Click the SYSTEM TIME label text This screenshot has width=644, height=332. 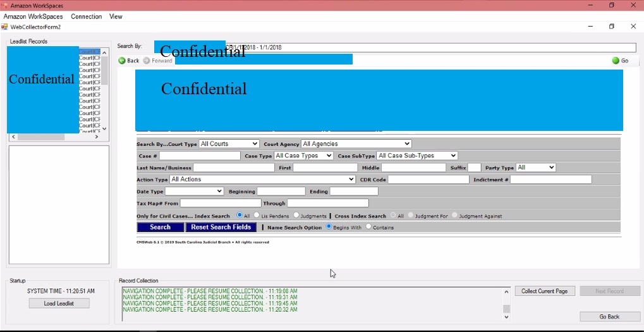coord(61,291)
